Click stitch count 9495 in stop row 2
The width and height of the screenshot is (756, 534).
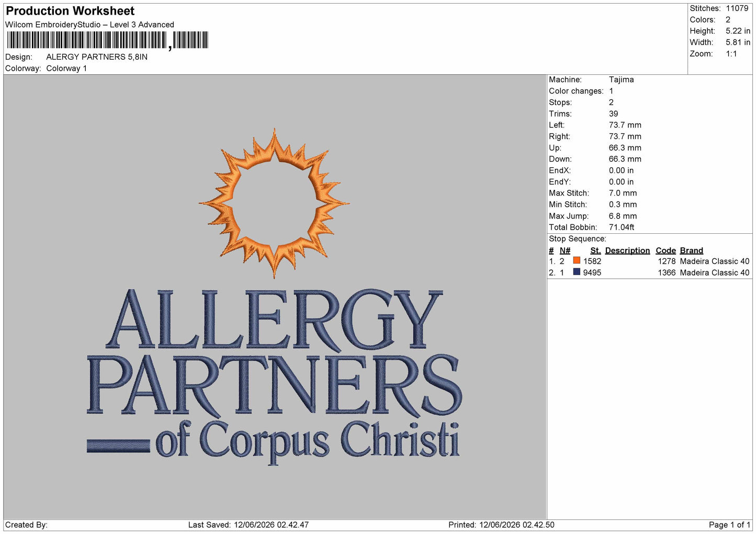pyautogui.click(x=592, y=273)
